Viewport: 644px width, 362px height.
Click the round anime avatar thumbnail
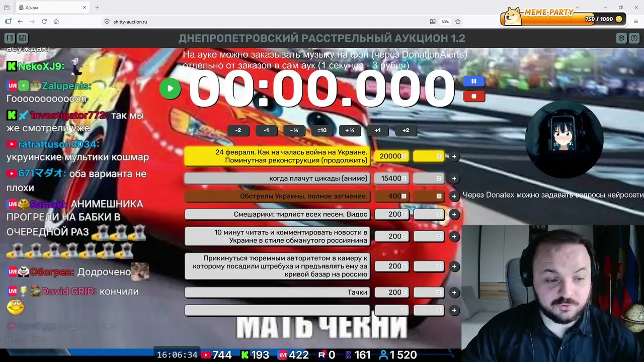click(564, 139)
